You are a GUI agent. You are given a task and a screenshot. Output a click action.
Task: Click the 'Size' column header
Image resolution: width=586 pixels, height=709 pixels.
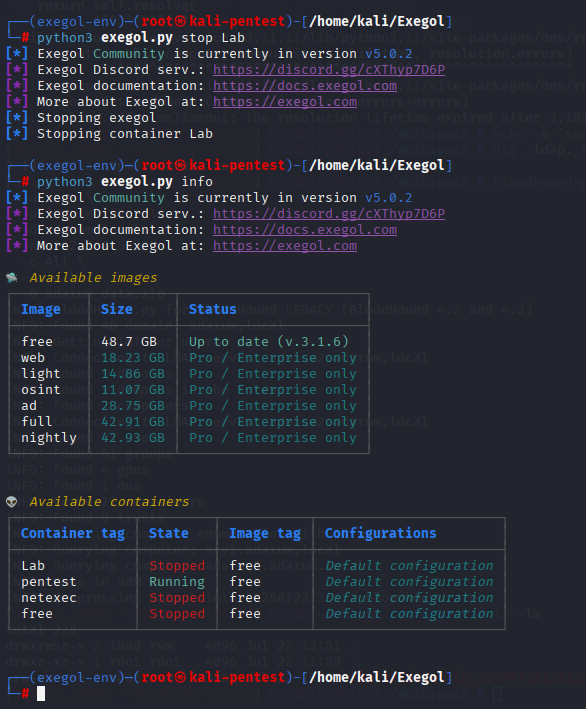(x=117, y=309)
